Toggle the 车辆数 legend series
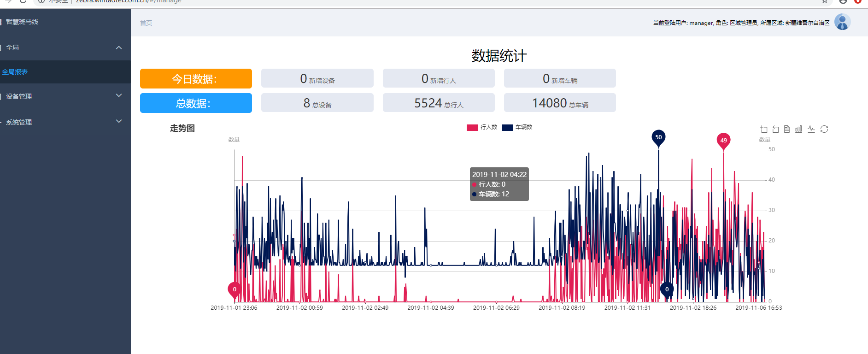This screenshot has width=868, height=354. point(517,127)
